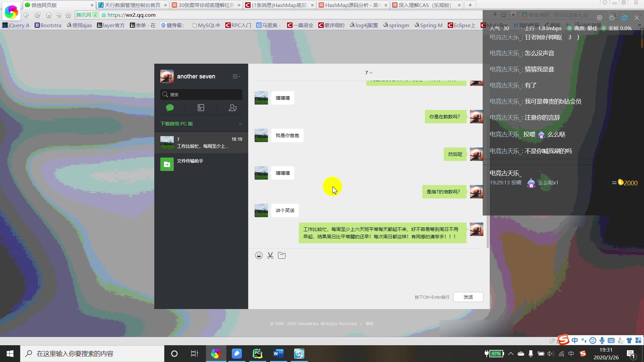Click the scissors/clip icon in toolbar
Image resolution: width=644 pixels, height=362 pixels.
[270, 255]
